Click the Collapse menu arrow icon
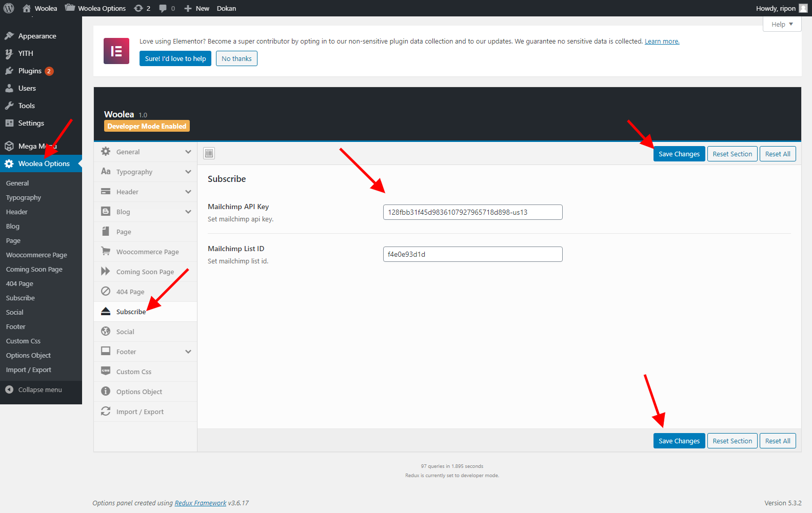The width and height of the screenshot is (812, 513). click(9, 389)
